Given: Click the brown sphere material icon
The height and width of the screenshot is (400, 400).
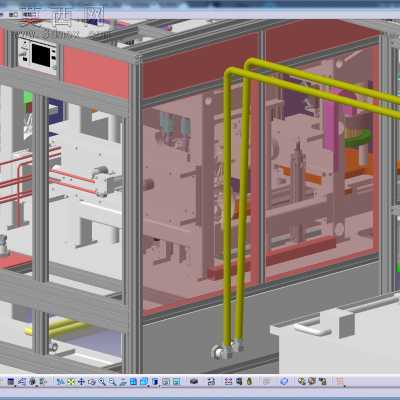Looking at the screenshot, I should [x=312, y=381].
